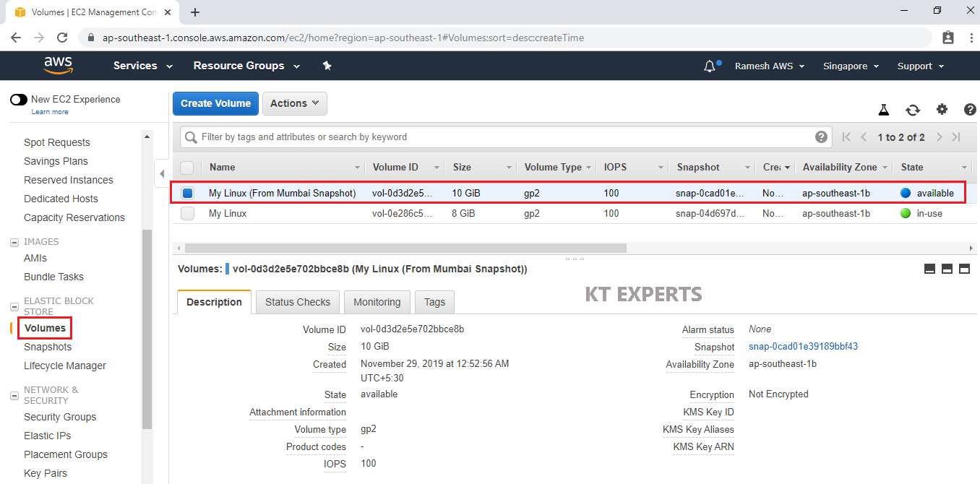Open Singapore region dropdown
Screen dimensions: 980x484
coord(851,66)
